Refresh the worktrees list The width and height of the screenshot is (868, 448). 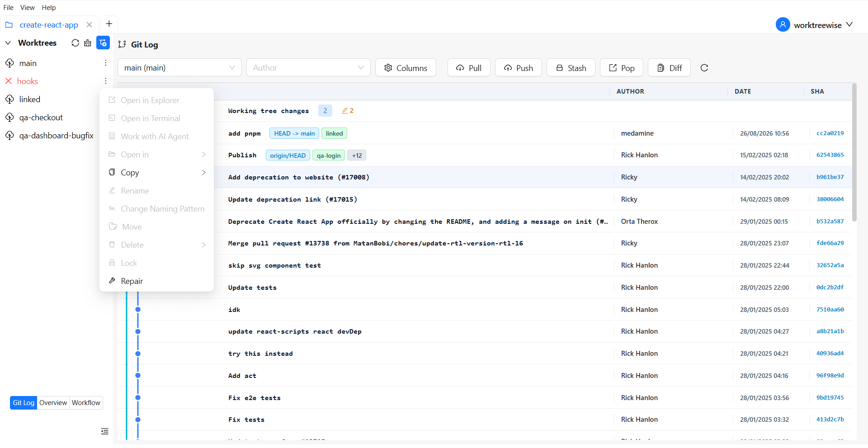[x=75, y=43]
